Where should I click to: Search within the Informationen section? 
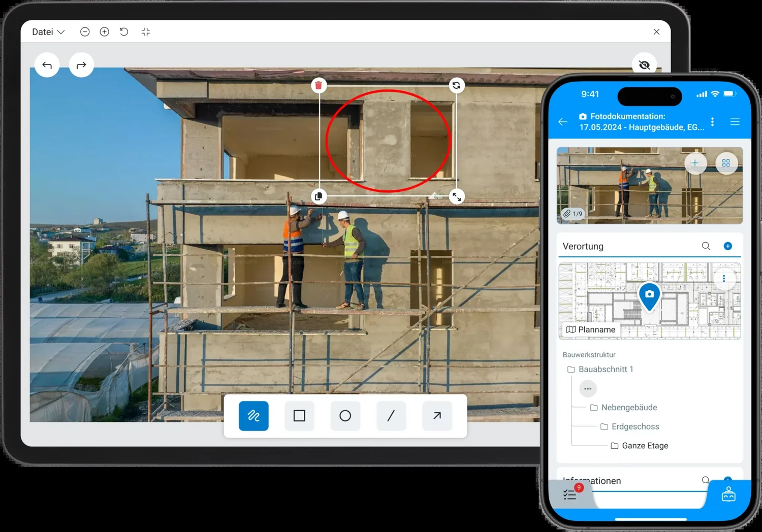coord(706,480)
